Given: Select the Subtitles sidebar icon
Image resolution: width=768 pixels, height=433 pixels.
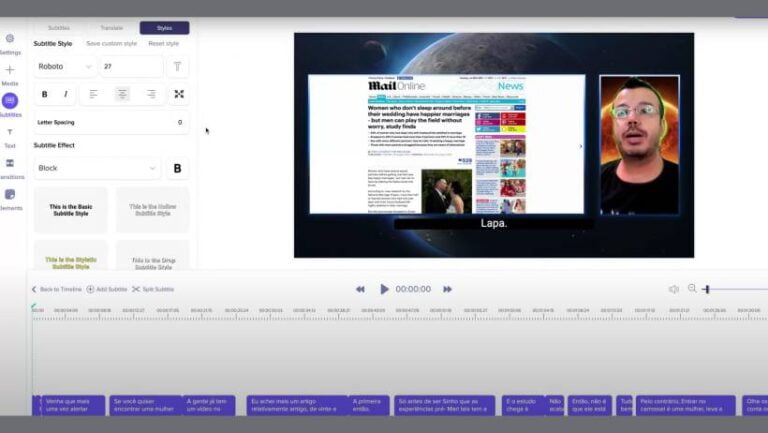Looking at the screenshot, I should coord(10,102).
